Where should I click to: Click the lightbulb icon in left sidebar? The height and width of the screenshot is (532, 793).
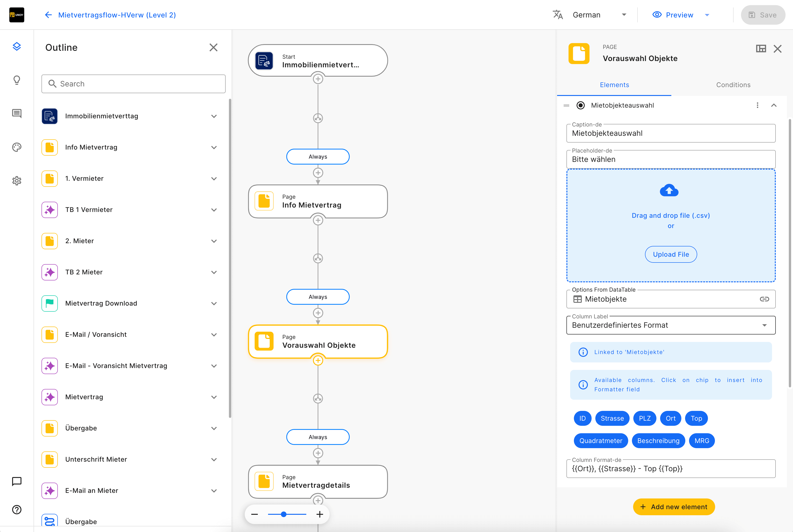(x=17, y=80)
